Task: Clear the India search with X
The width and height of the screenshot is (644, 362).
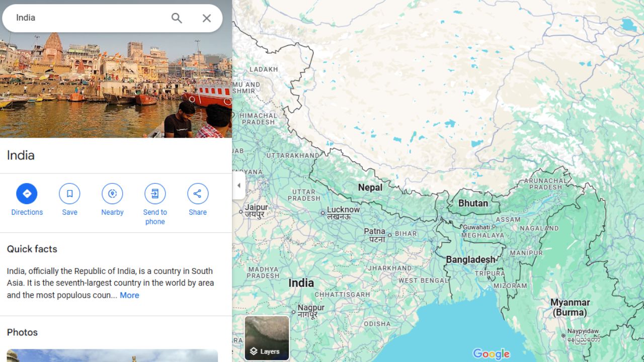Action: tap(207, 18)
